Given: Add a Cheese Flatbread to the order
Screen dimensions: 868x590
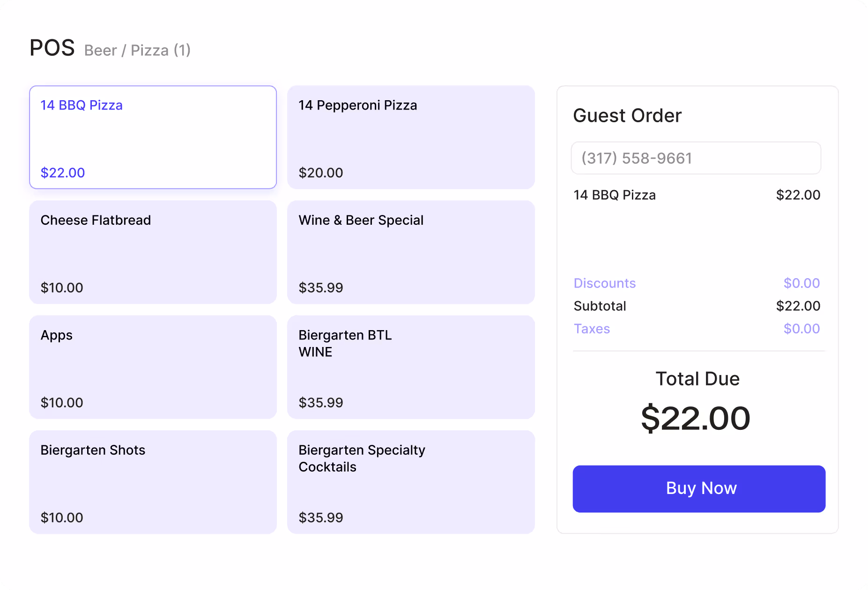Looking at the screenshot, I should coord(152,252).
